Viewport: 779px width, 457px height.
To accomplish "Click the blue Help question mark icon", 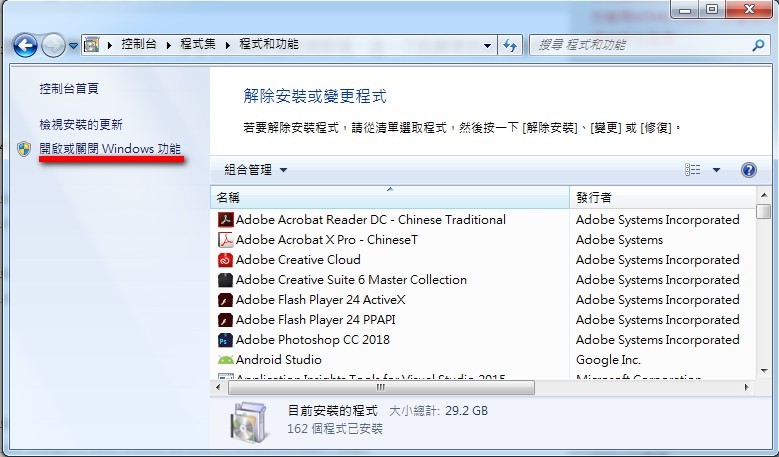I will [749, 170].
